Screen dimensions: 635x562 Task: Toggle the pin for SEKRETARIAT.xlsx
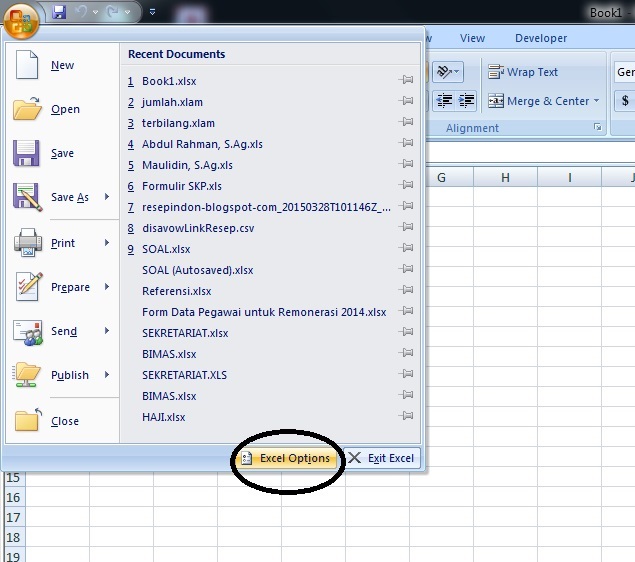[406, 332]
